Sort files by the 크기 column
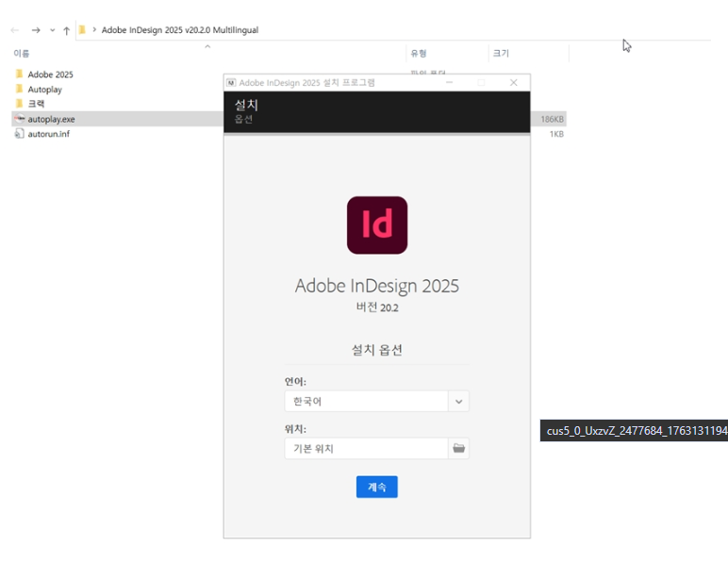The width and height of the screenshot is (728, 563). (x=501, y=54)
